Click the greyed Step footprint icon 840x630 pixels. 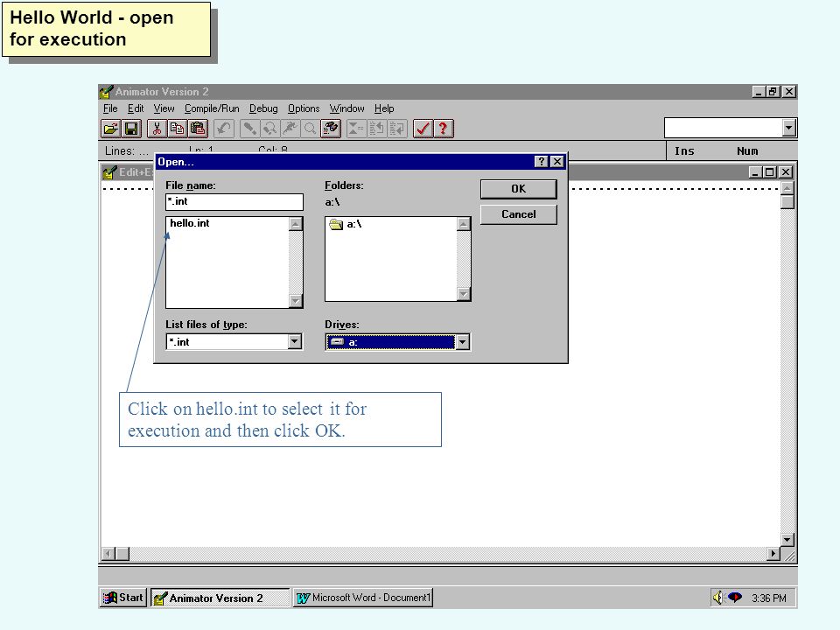click(x=249, y=129)
